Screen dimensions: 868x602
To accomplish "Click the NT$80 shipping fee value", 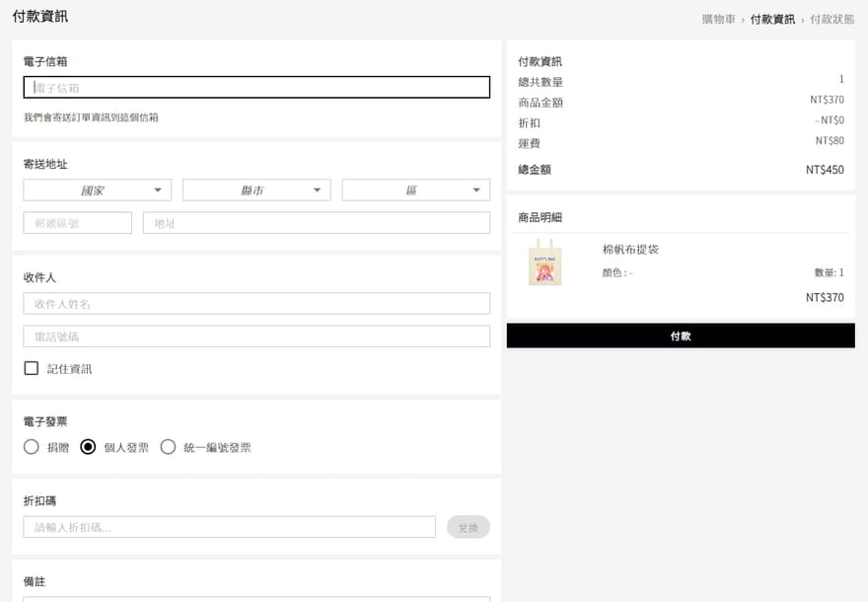I will click(830, 141).
